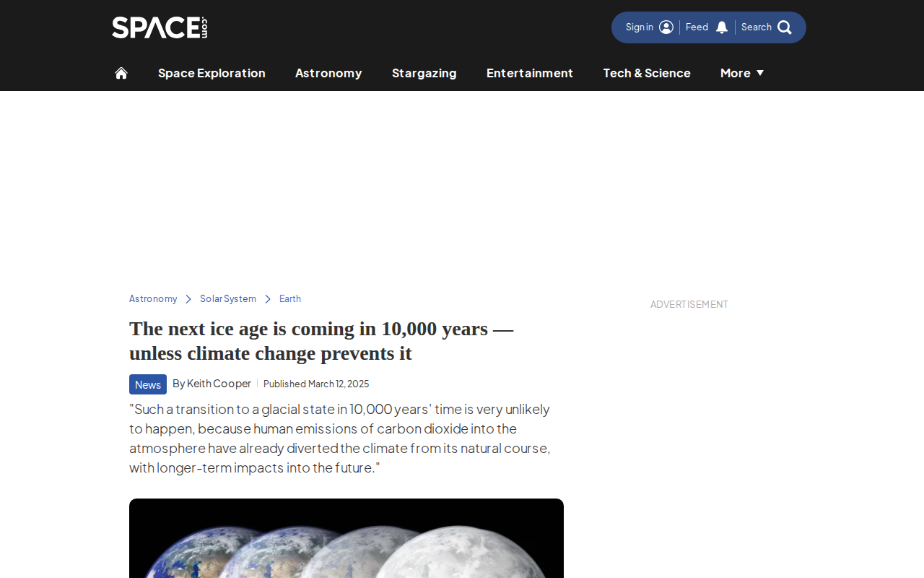This screenshot has width=924, height=578.
Task: Go to Tech & Science section
Action: coord(647,73)
